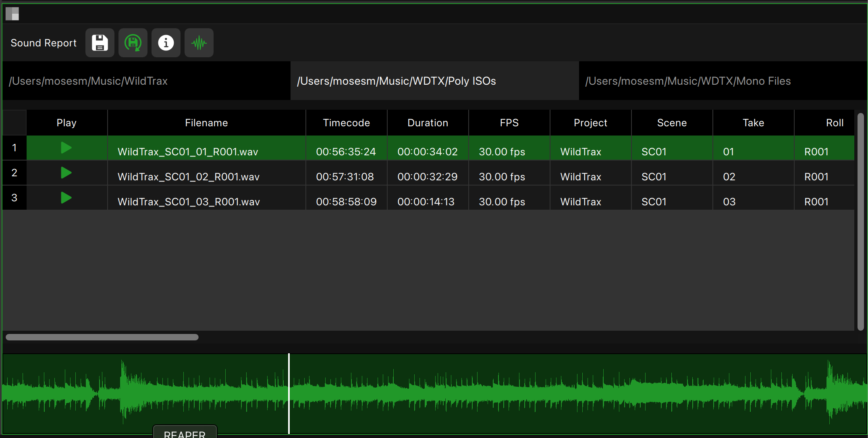The height and width of the screenshot is (438, 868).
Task: Click the white playhead in waveform
Action: tap(289, 393)
